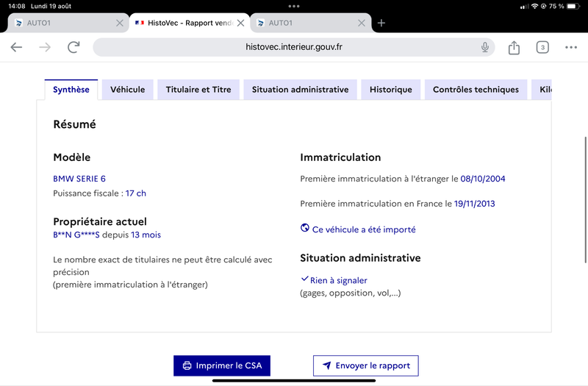Viewport: 588px width, 386px height.
Task: Click the Propriétaire actuel heading
Action: click(x=100, y=222)
